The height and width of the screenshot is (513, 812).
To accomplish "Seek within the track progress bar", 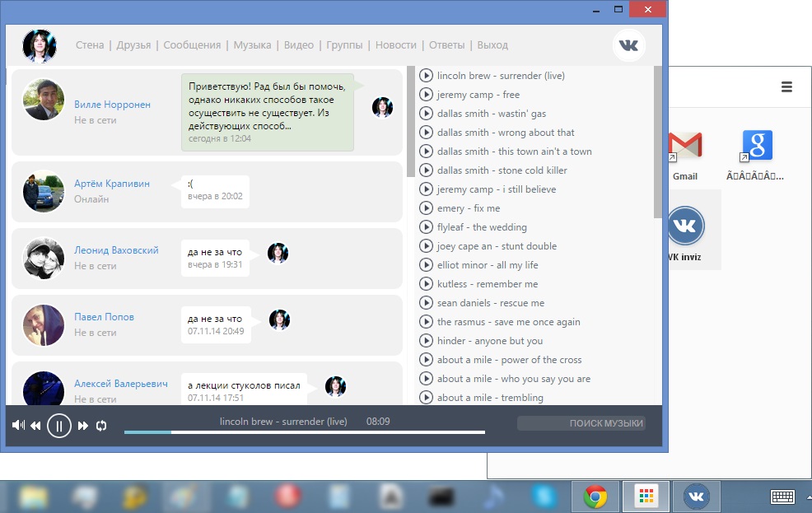I will (x=305, y=431).
